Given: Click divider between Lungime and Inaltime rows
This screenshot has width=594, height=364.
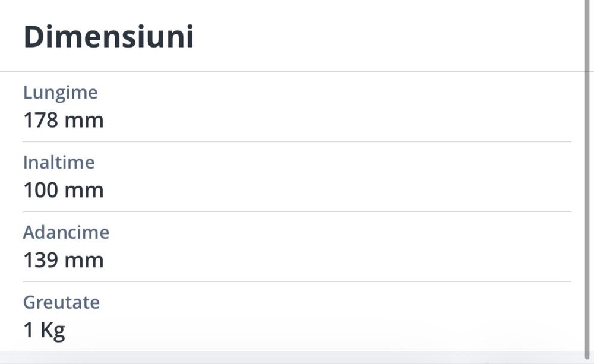Looking at the screenshot, I should click(x=297, y=141).
